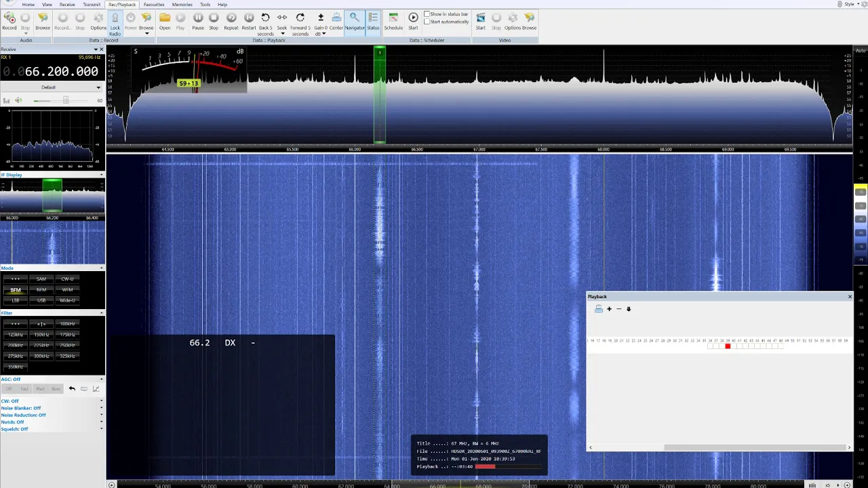Open the Default profile dropdown

click(52, 87)
